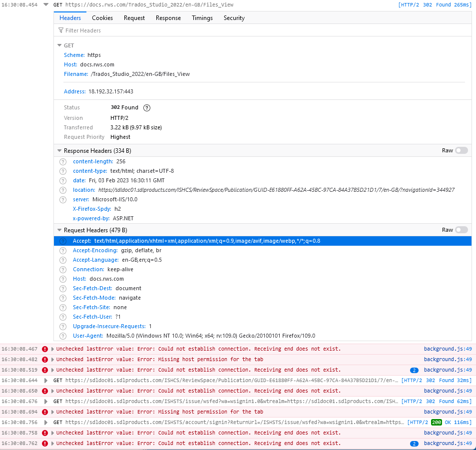This screenshot has width=476, height=450.
Task: Click the help icon next to Accept-Encoding
Action: pyautogui.click(x=63, y=250)
